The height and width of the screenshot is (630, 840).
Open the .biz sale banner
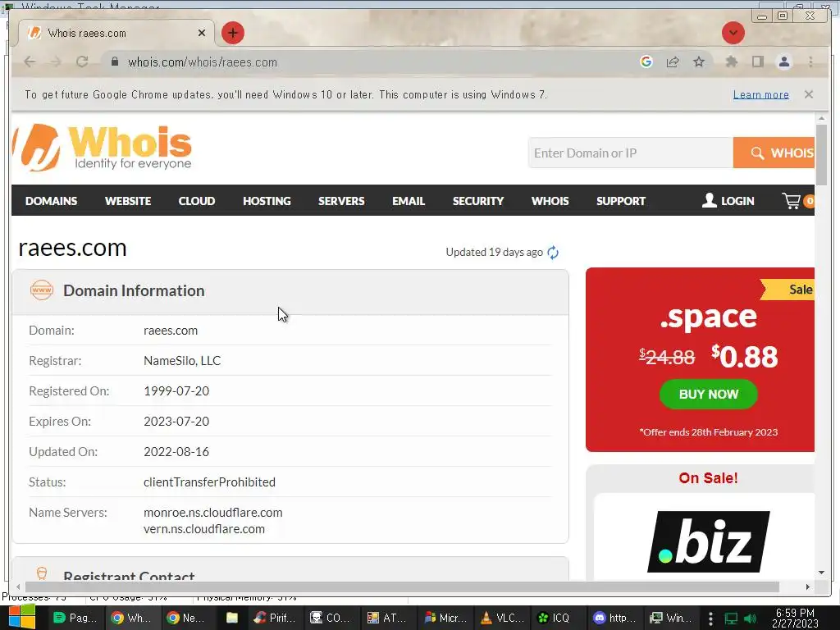(708, 541)
